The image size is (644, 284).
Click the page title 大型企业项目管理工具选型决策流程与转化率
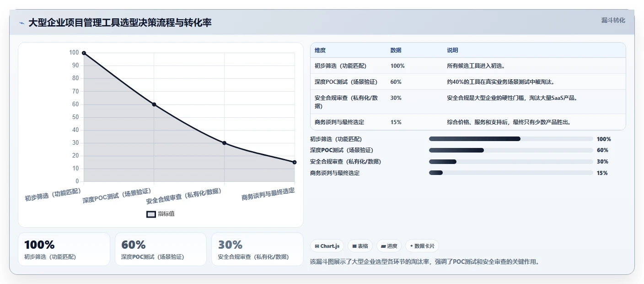[120, 23]
